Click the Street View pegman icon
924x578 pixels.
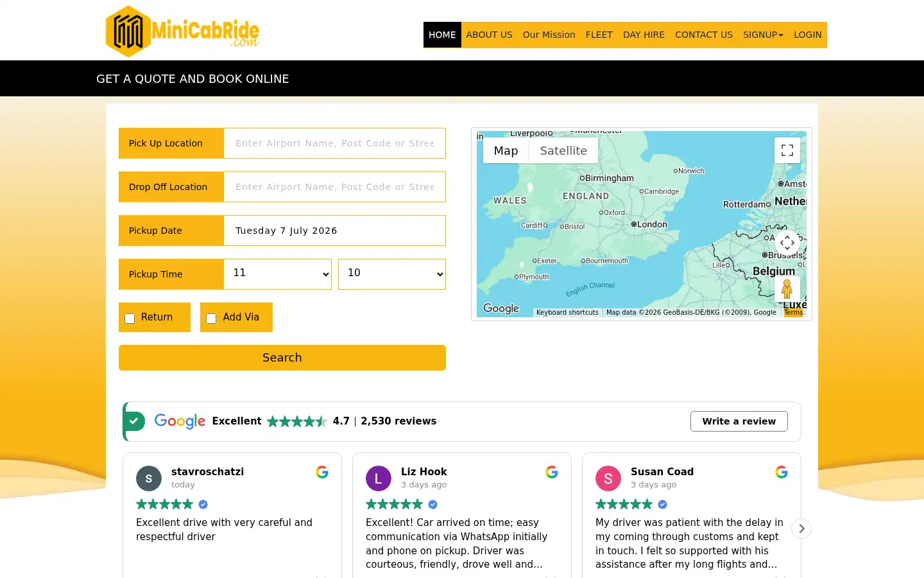pos(787,289)
